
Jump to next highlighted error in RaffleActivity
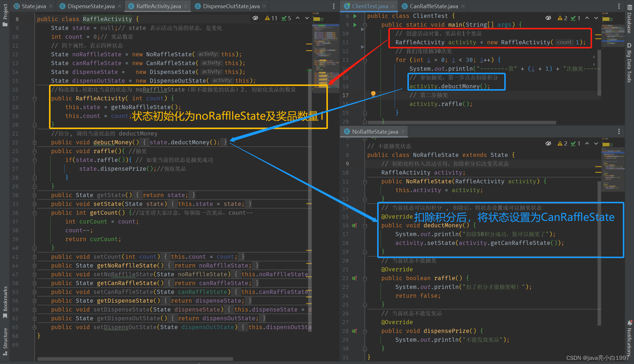click(x=307, y=18)
